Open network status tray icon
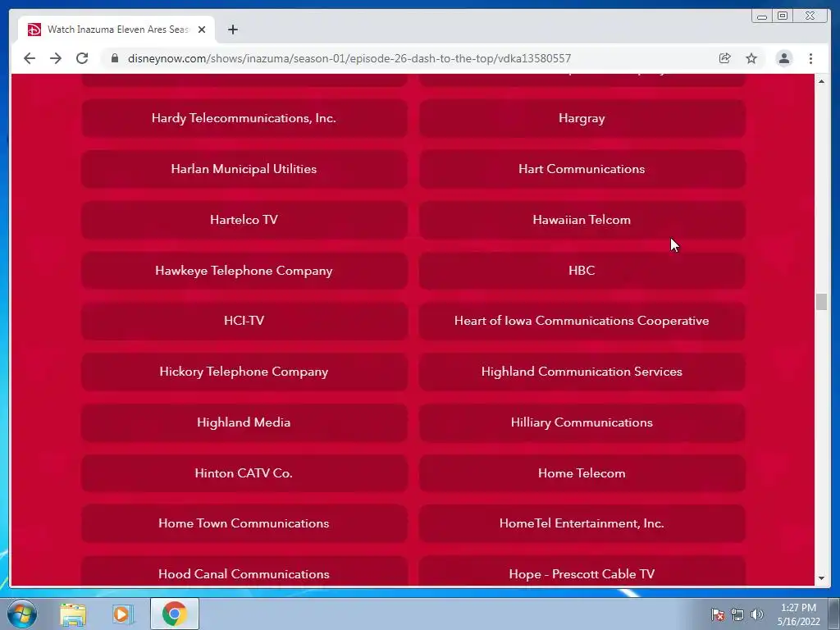This screenshot has height=630, width=840. pyautogui.click(x=737, y=614)
